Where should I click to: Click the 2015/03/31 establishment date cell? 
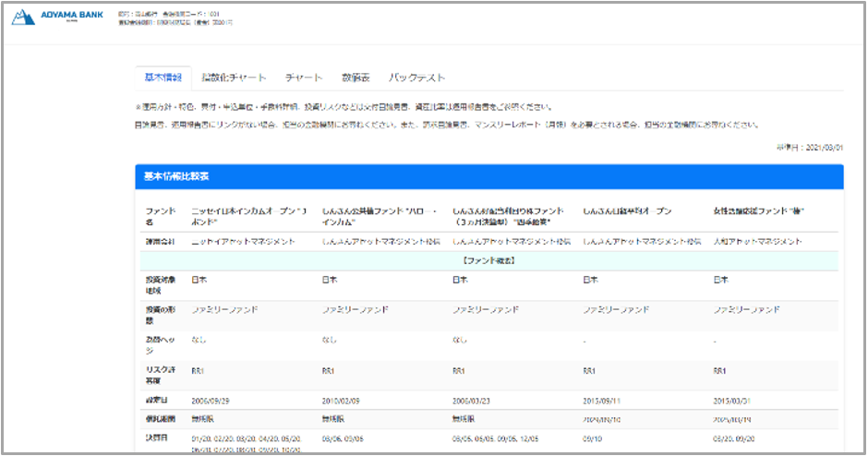point(732,401)
